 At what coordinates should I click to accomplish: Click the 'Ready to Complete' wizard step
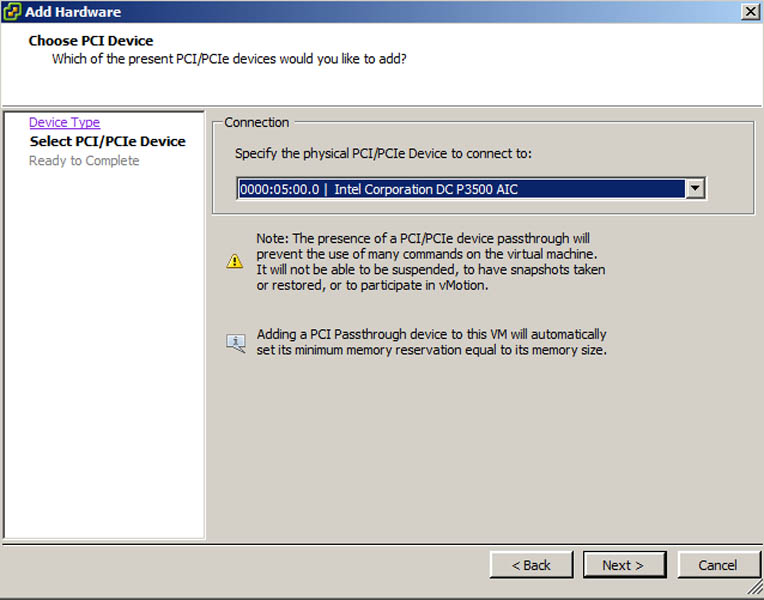tap(84, 160)
